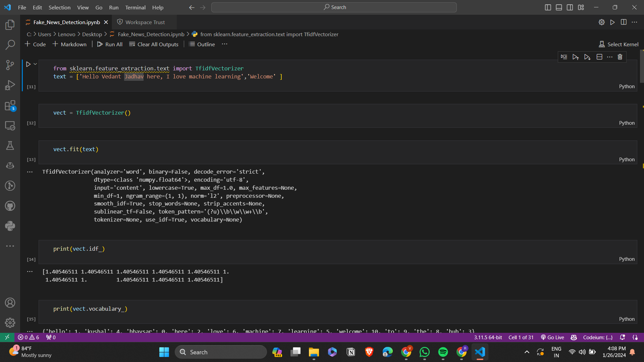Open notebook settings via gear icon

tap(602, 22)
